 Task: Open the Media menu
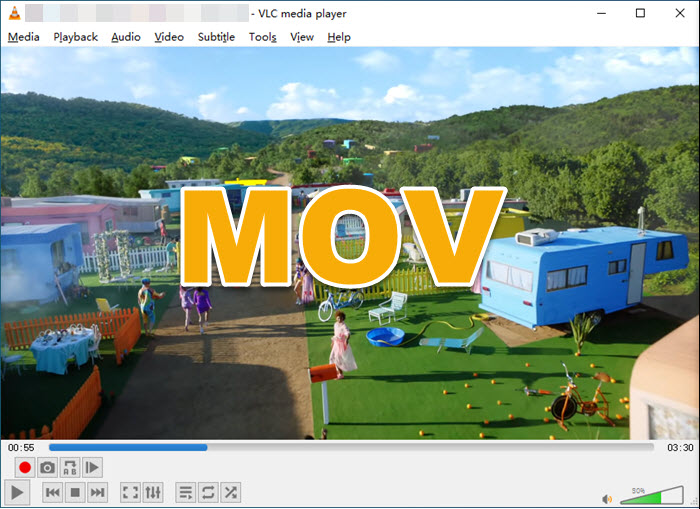(x=24, y=37)
